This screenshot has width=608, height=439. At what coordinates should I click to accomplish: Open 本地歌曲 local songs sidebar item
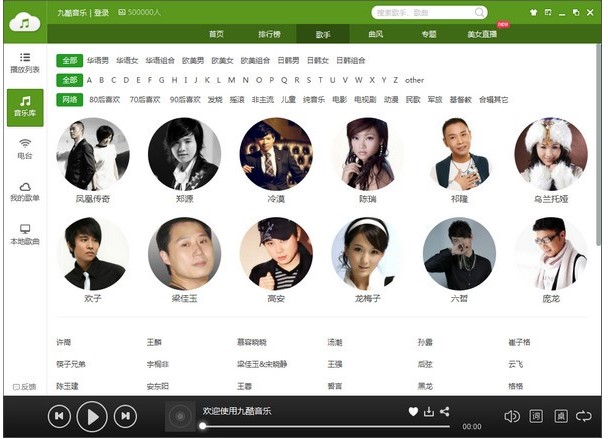point(25,235)
